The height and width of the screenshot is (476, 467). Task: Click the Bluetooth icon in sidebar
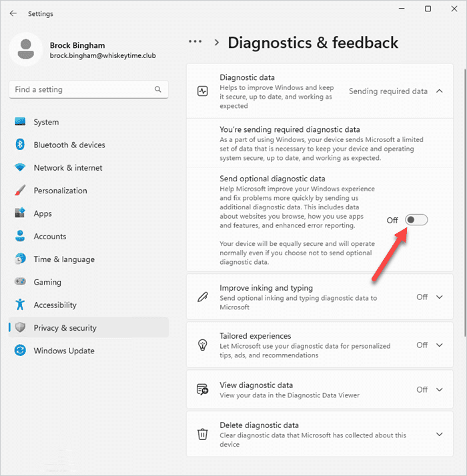[x=20, y=145]
